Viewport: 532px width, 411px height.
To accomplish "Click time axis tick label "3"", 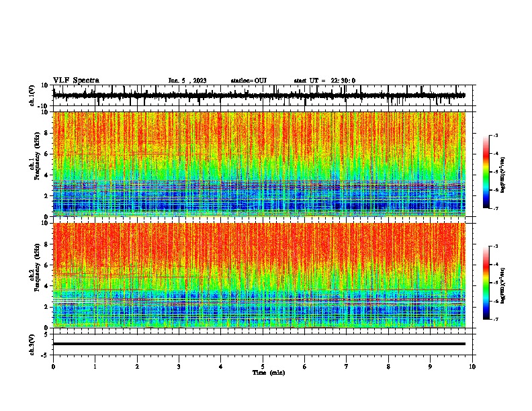I will (x=179, y=367).
